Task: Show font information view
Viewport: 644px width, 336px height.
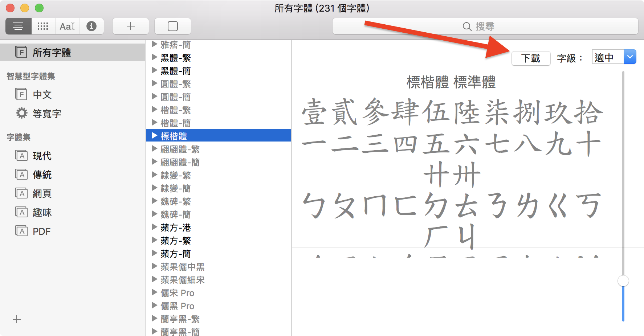Action: coord(91,26)
